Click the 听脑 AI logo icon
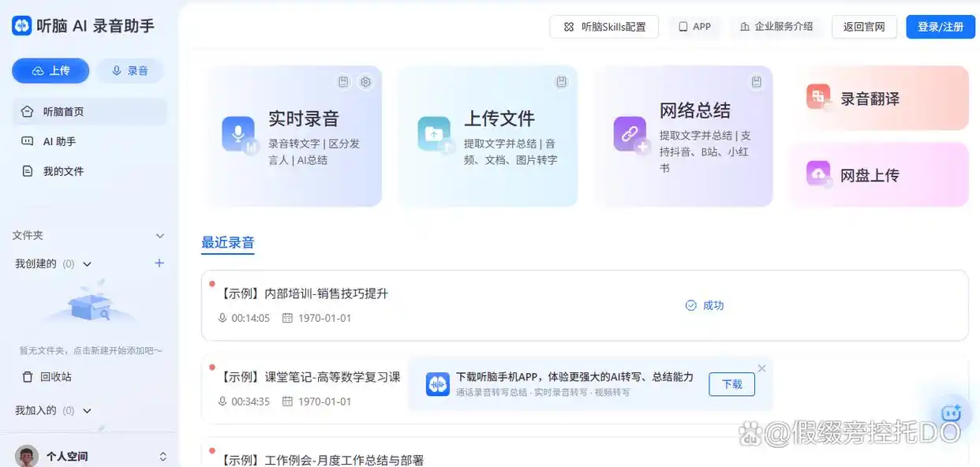 [21, 25]
